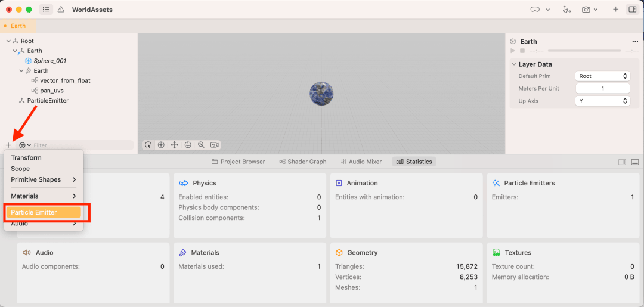644x307 pixels.
Task: Open the Audio Mixer tab
Action: click(x=361, y=162)
